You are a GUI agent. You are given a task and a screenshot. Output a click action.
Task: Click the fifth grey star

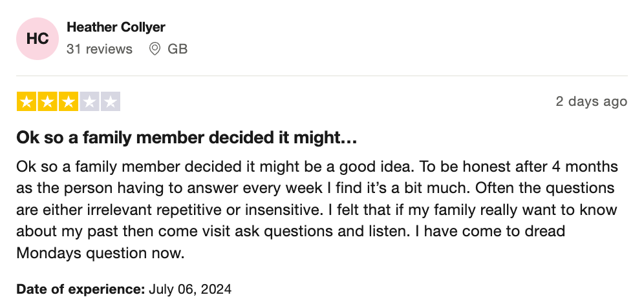[110, 101]
